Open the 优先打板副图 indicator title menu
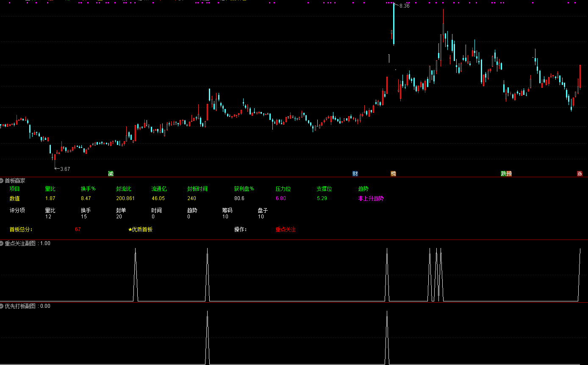588x365 pixels. point(22,306)
